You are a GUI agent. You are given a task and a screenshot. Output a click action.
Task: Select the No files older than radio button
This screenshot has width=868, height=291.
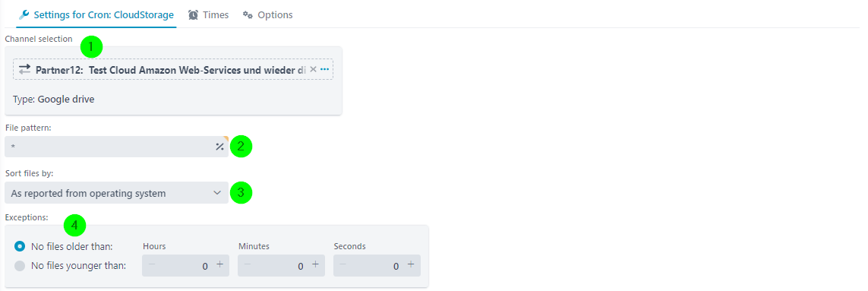[20, 246]
